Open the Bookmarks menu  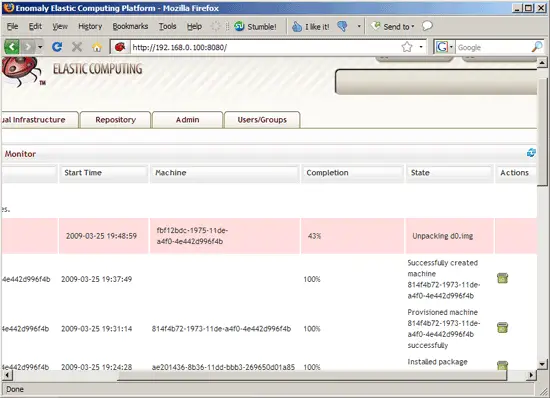(130, 26)
